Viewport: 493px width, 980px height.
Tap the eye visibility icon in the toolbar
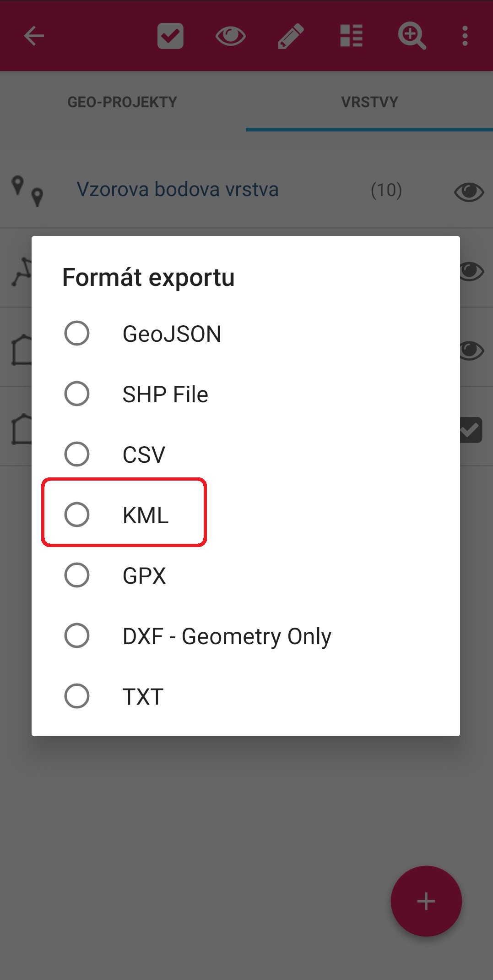tap(231, 36)
